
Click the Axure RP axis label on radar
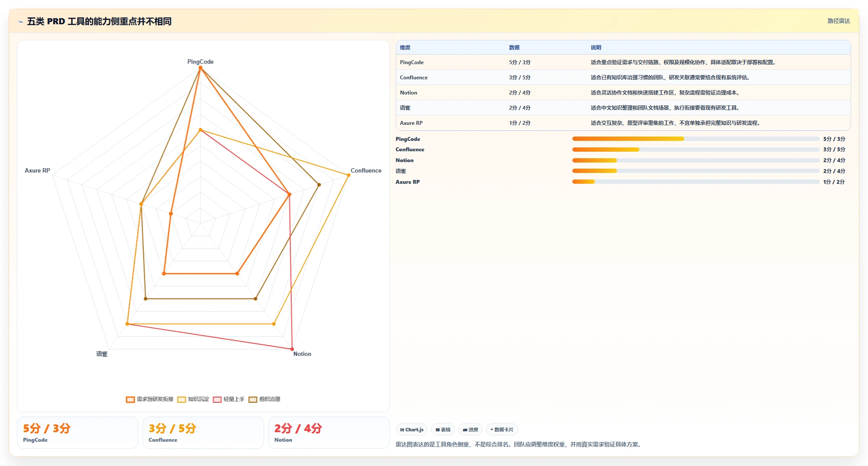coord(37,170)
